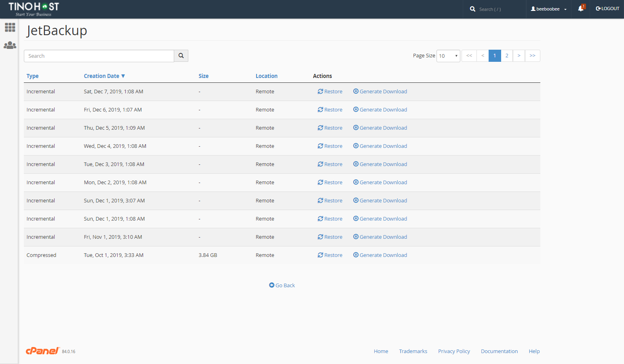Generate Download for Tue, Dec 3 backup

click(380, 164)
